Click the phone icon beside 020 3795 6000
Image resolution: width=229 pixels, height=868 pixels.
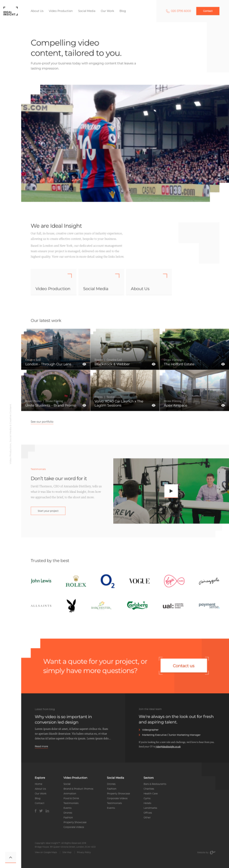tap(168, 11)
